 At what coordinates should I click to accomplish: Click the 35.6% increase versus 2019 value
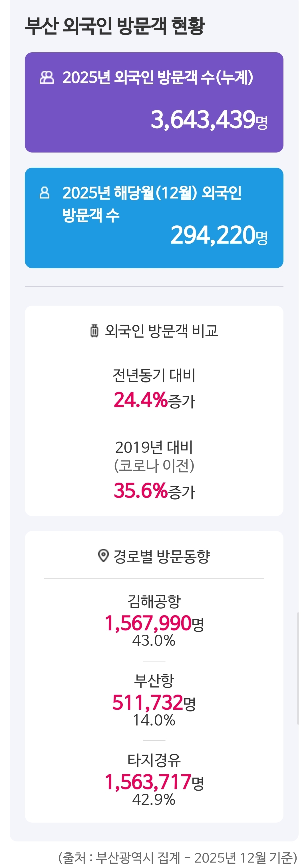(x=141, y=490)
